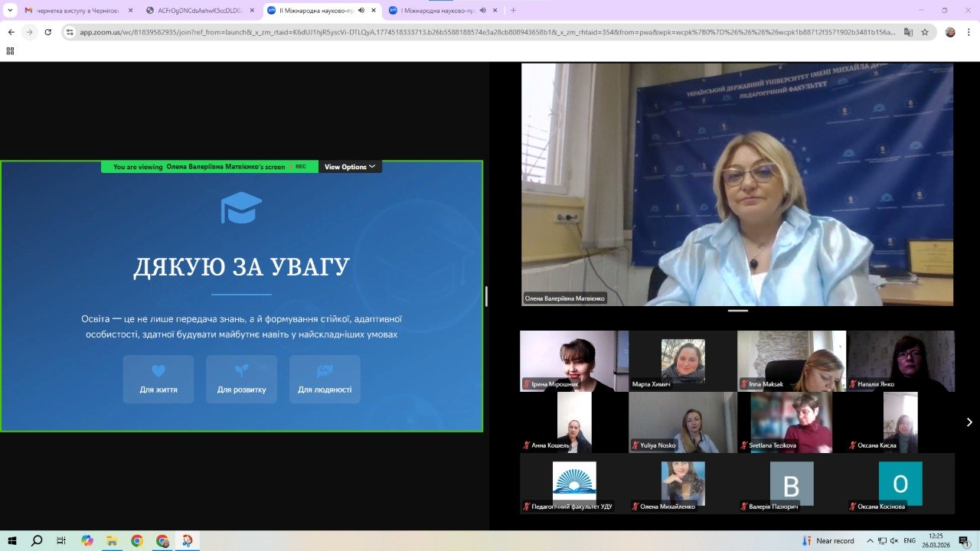Expand the View Options dropdown
The height and width of the screenshot is (551, 980).
350,167
